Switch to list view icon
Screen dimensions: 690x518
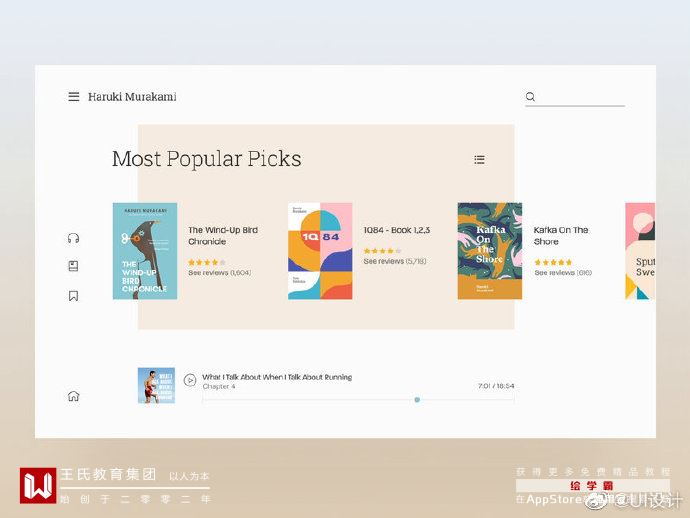point(479,159)
